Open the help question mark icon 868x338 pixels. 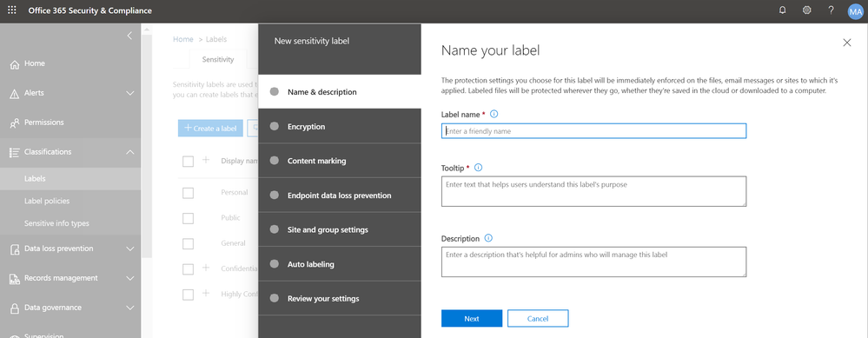(831, 10)
